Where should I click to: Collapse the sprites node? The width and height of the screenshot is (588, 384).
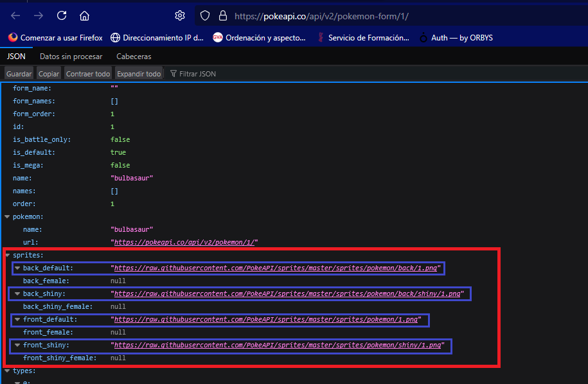7,255
